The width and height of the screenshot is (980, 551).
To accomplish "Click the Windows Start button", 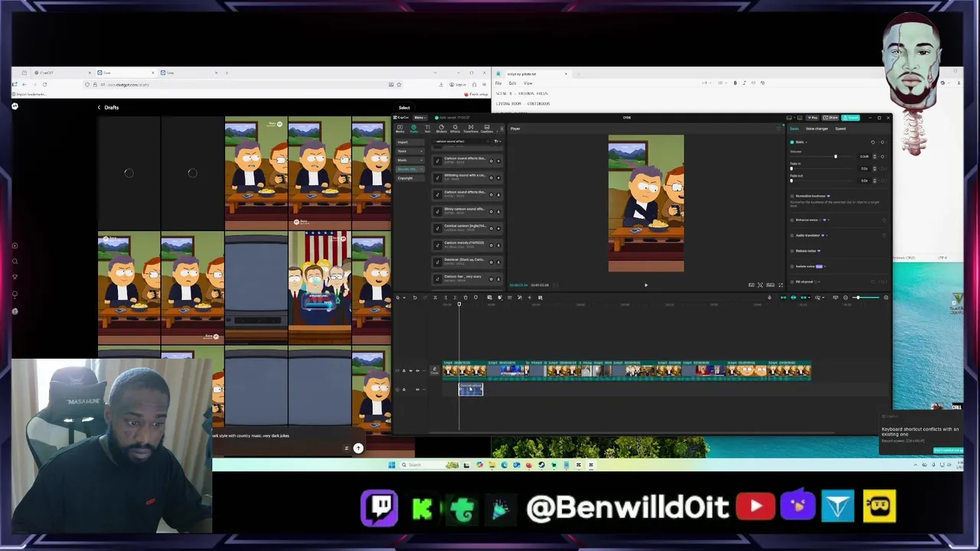I will (x=391, y=465).
